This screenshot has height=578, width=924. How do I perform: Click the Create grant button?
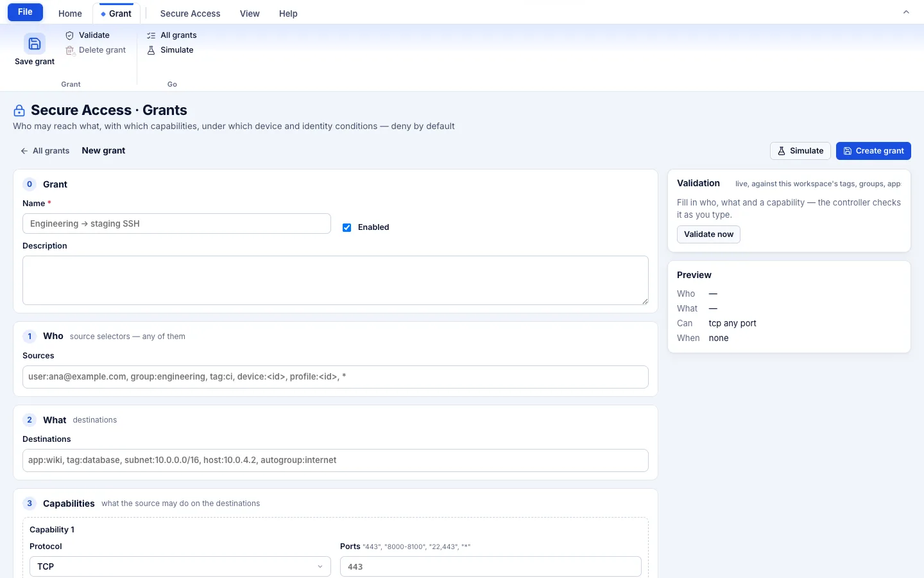(x=873, y=151)
